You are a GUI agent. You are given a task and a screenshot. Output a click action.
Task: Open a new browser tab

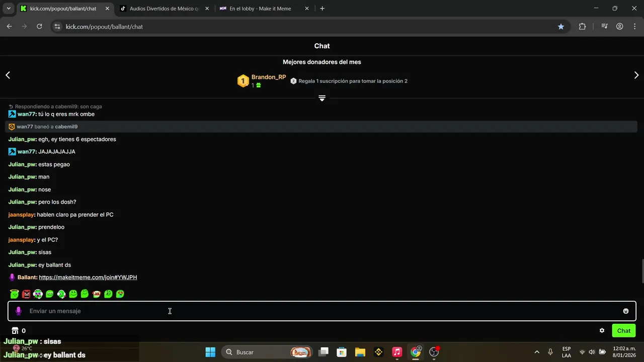coord(323,9)
